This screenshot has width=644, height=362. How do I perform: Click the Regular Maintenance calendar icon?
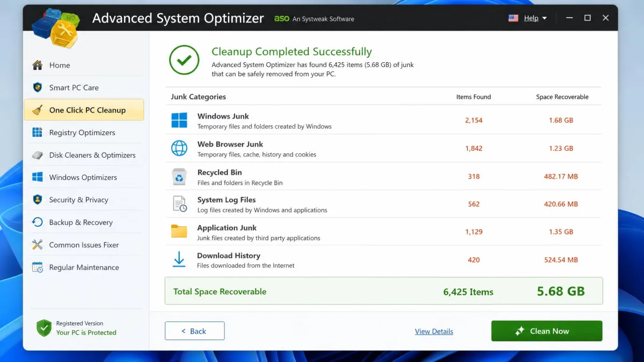coord(38,267)
